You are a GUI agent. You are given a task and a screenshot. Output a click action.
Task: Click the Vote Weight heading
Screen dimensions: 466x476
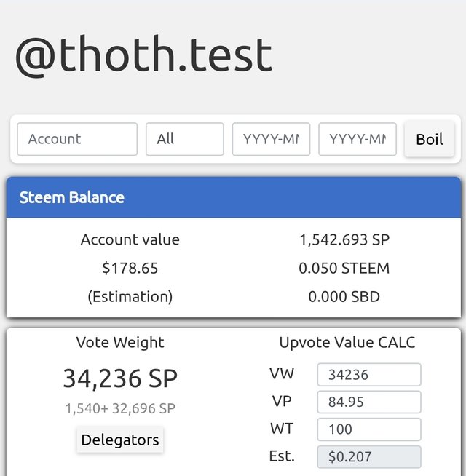point(120,343)
